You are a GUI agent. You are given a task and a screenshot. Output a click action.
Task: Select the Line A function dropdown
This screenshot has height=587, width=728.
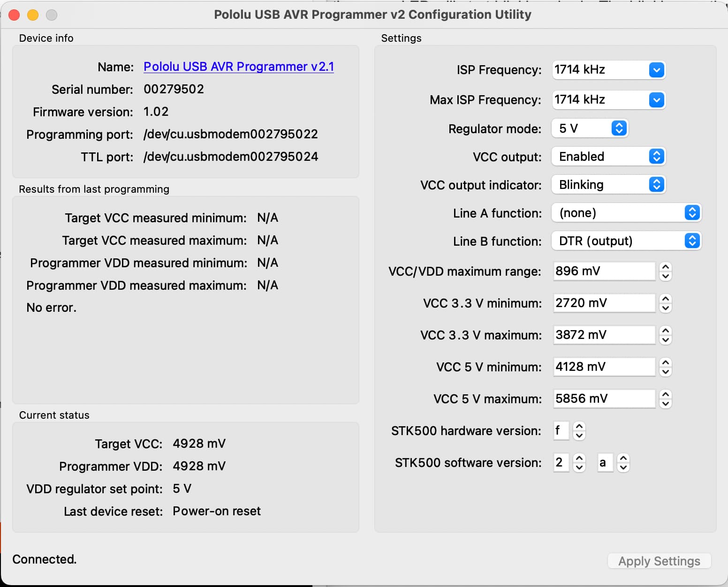coord(626,213)
